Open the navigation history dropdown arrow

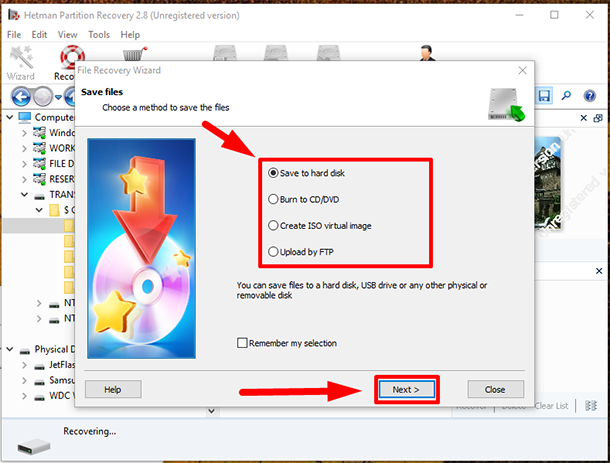58,96
